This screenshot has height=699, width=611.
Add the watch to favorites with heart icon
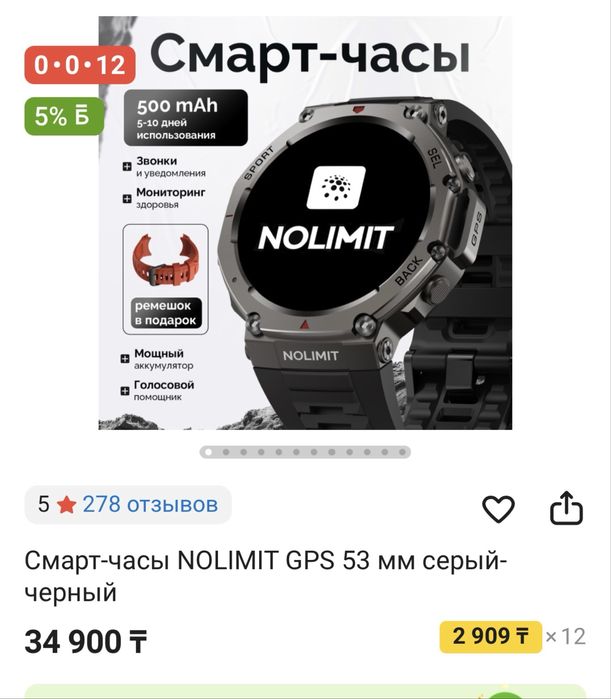pyautogui.click(x=498, y=509)
